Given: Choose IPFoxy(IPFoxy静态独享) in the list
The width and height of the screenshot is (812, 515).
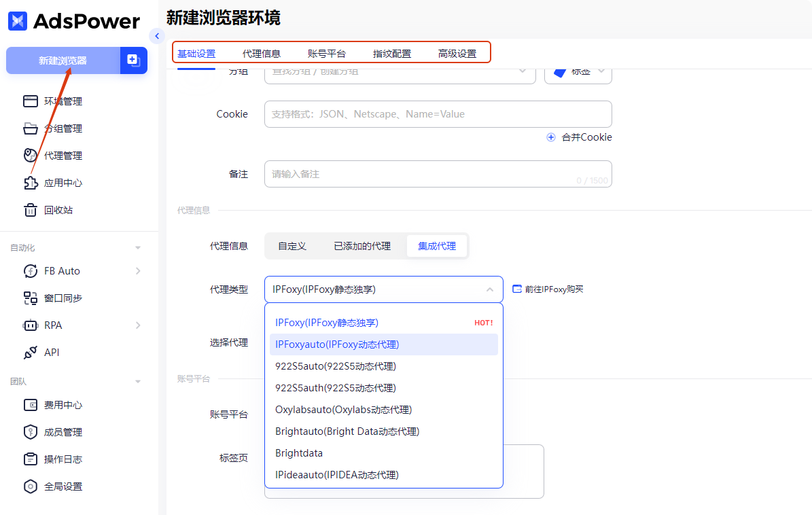Looking at the screenshot, I should [384, 323].
